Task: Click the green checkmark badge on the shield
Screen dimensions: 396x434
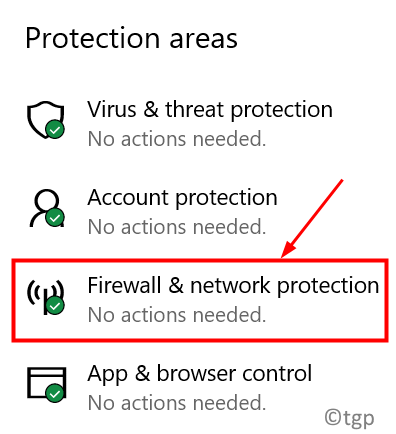Action: 55,129
